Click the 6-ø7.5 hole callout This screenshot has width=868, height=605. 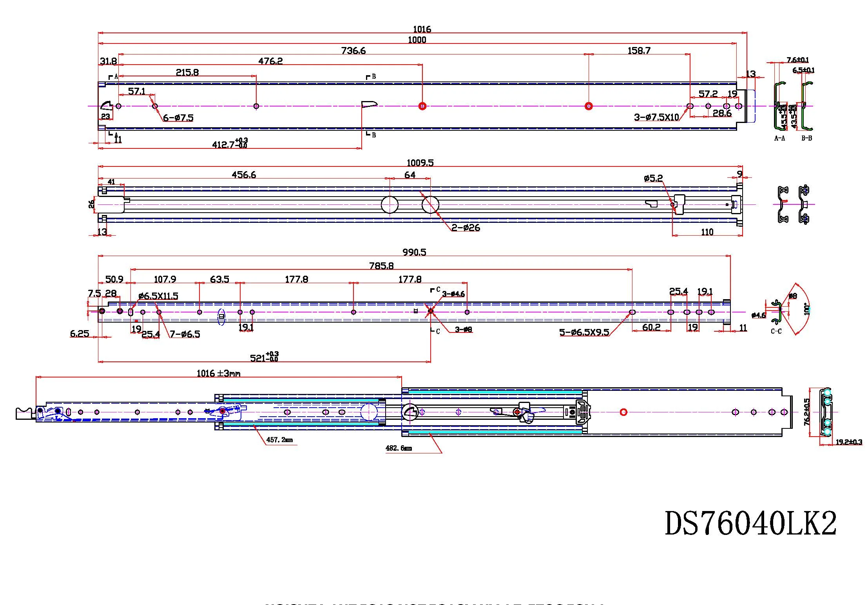(x=178, y=117)
